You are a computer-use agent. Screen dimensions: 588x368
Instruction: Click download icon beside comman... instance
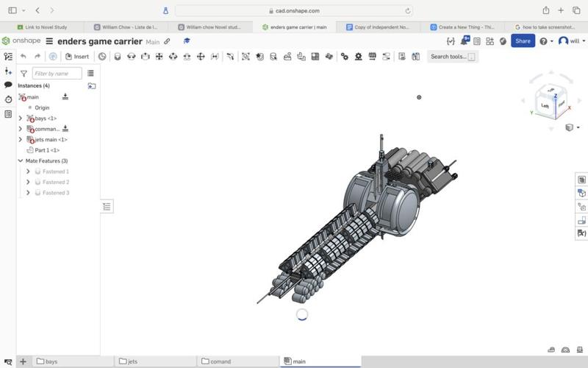tap(65, 128)
